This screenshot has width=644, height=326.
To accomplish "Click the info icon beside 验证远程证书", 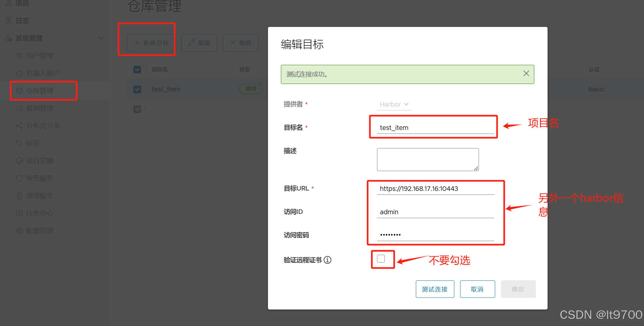I will pyautogui.click(x=328, y=260).
